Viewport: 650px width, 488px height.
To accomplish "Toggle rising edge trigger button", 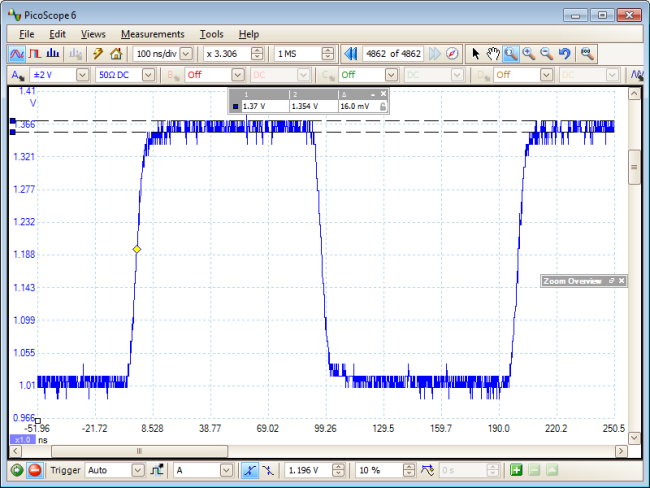I will (x=248, y=470).
